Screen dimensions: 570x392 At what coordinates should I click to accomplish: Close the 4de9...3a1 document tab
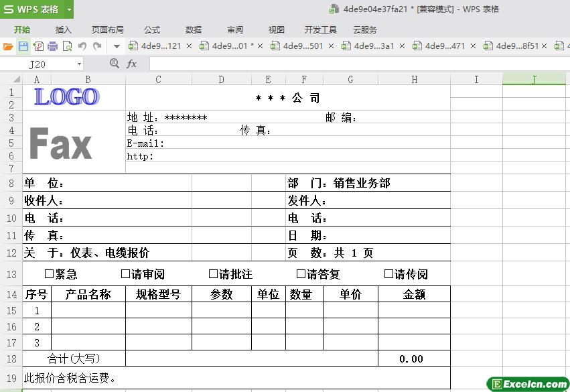pyautogui.click(x=402, y=46)
